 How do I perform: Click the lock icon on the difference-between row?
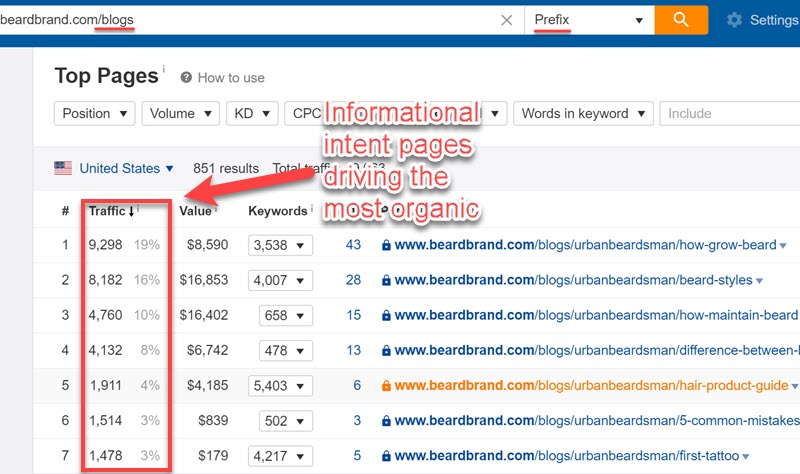pos(386,351)
